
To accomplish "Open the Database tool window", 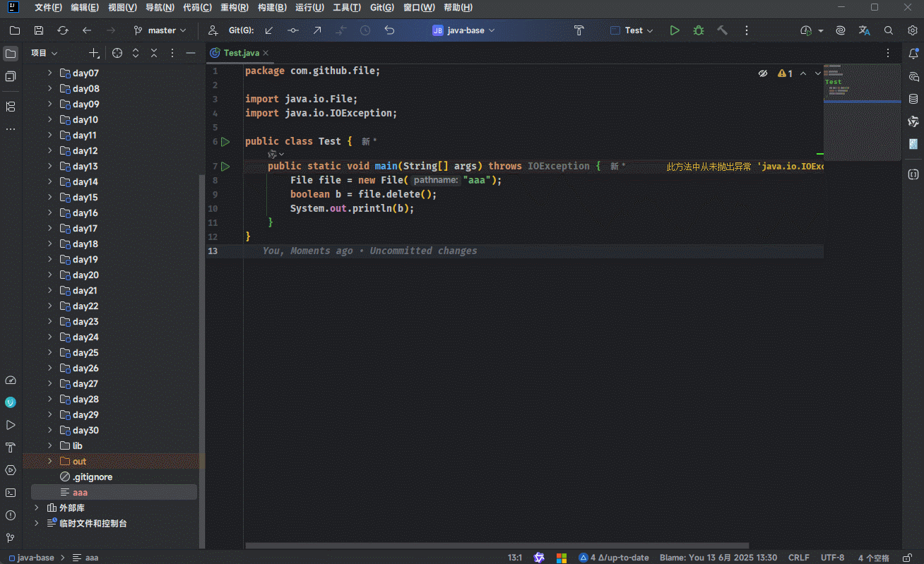I will [913, 100].
